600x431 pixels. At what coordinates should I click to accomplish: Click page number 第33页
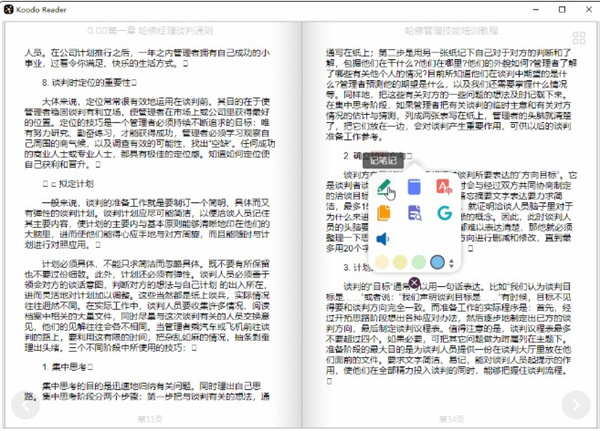(x=150, y=420)
